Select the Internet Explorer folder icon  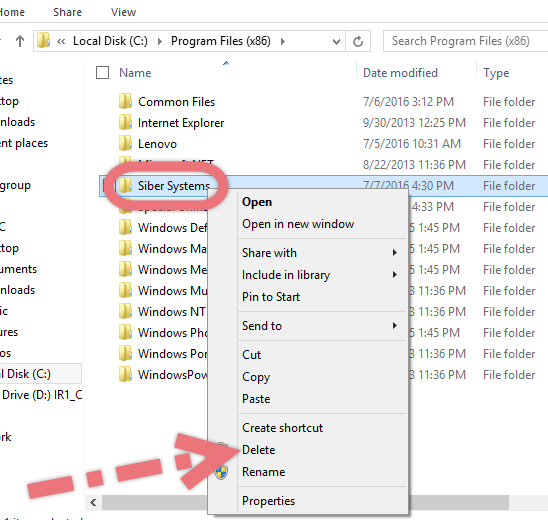click(x=125, y=122)
